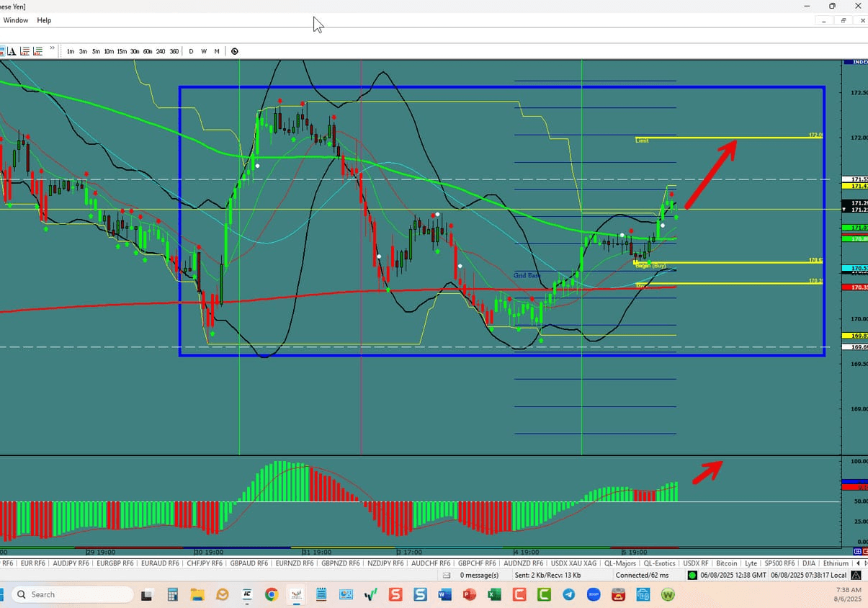Open Chrome from the taskbar
The height and width of the screenshot is (608, 868).
pyautogui.click(x=271, y=594)
